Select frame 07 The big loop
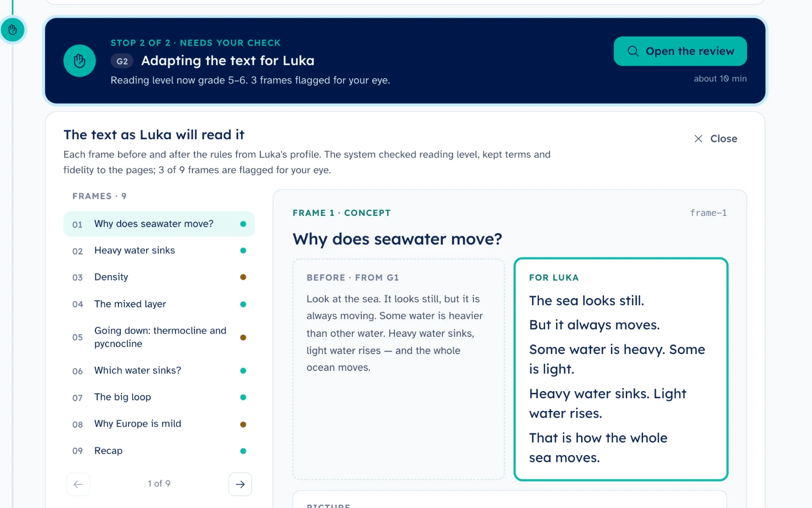812x508 pixels. click(159, 397)
